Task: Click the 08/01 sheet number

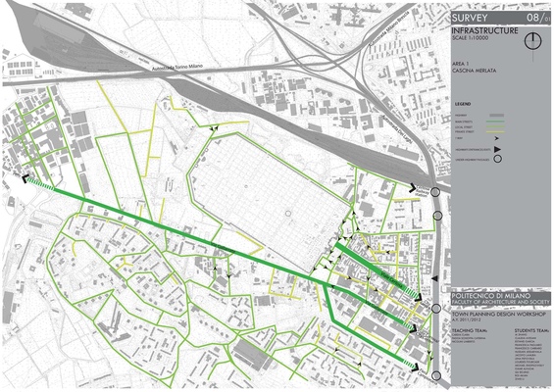Action: tap(538, 18)
